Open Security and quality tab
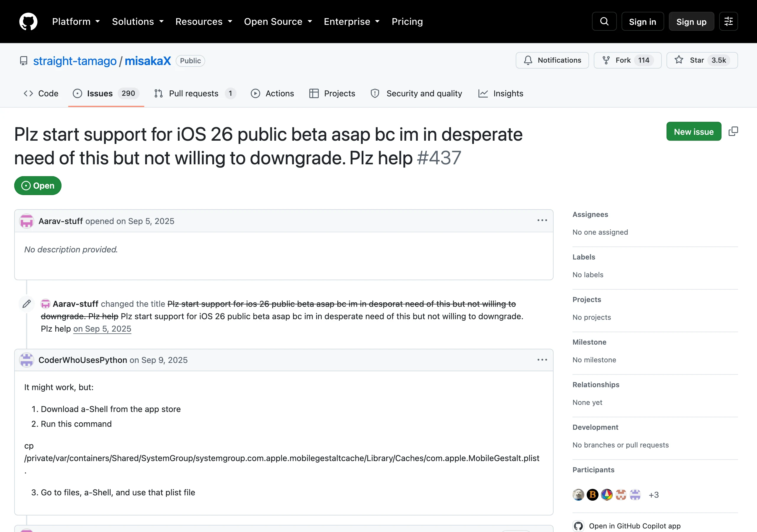757x532 pixels. tap(416, 94)
